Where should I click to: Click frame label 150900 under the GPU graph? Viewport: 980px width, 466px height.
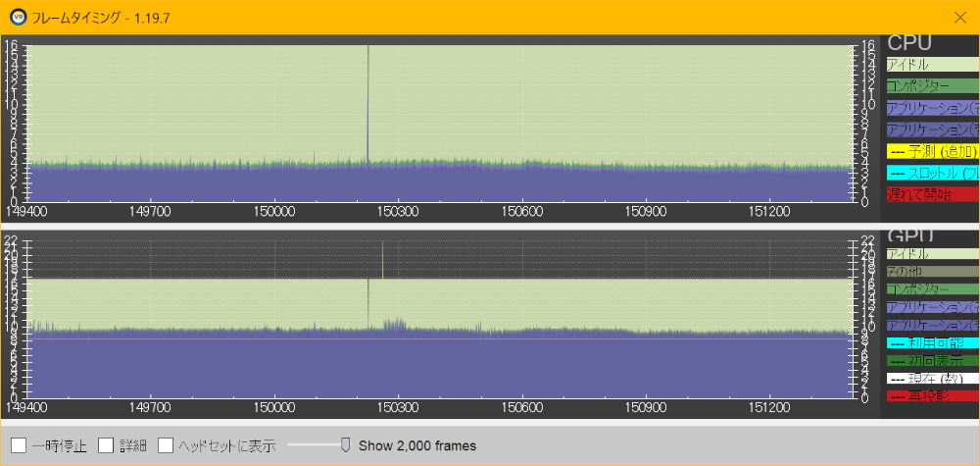tap(645, 407)
